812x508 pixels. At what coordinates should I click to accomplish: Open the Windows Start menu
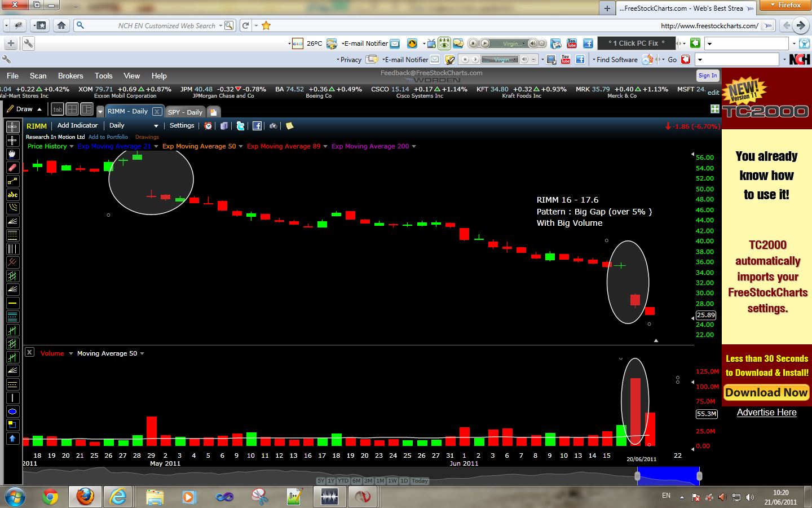[15, 497]
